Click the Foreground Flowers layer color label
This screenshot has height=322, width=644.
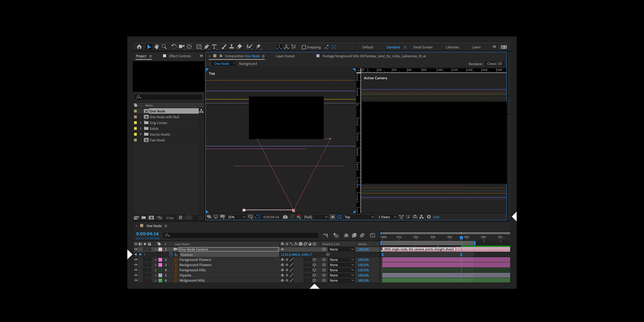pyautogui.click(x=160, y=260)
